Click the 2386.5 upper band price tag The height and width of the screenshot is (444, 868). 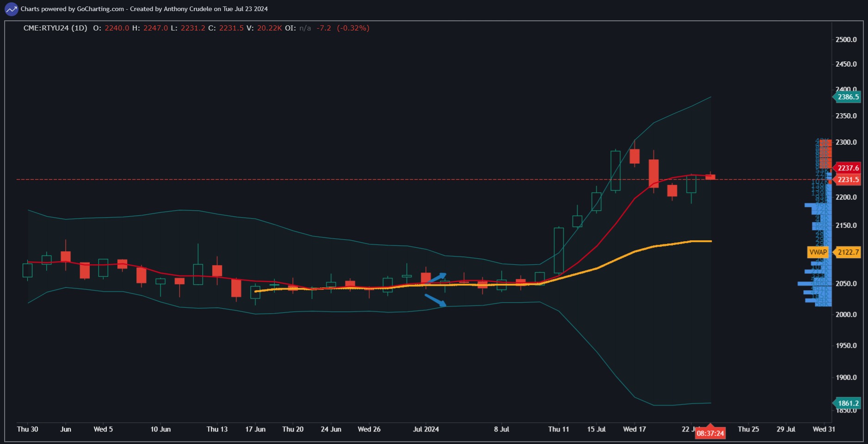(847, 97)
